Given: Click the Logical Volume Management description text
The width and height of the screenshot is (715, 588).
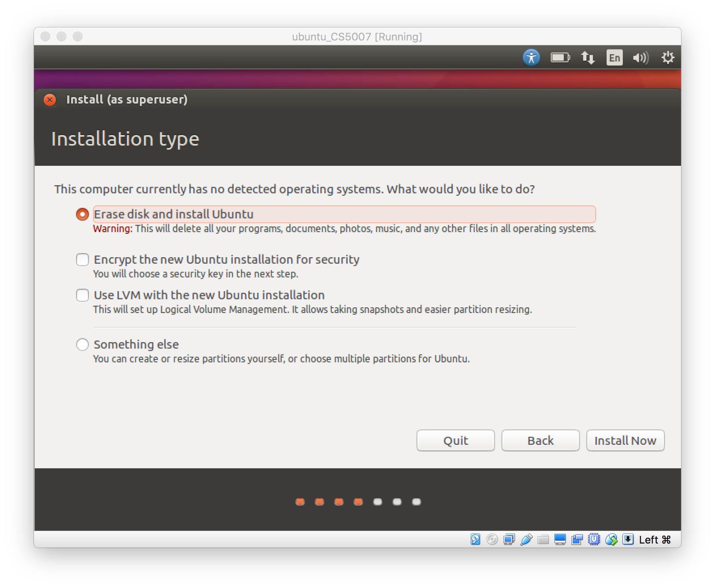Looking at the screenshot, I should (x=313, y=310).
